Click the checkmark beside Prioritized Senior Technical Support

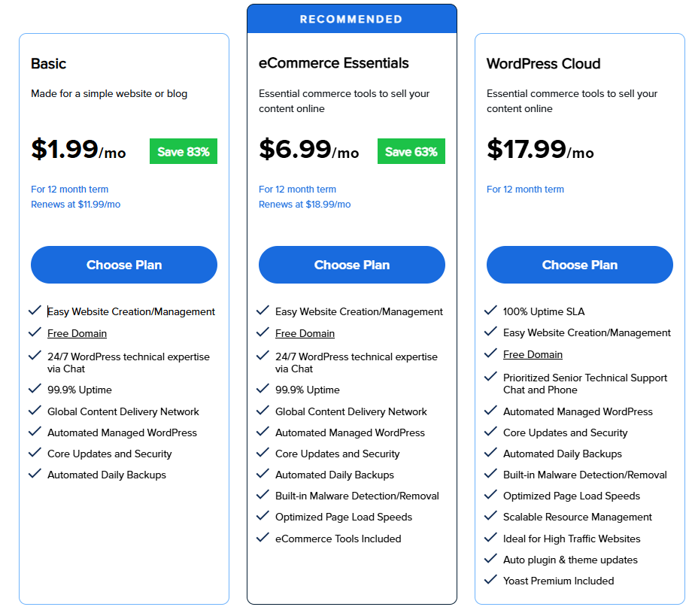[490, 377]
